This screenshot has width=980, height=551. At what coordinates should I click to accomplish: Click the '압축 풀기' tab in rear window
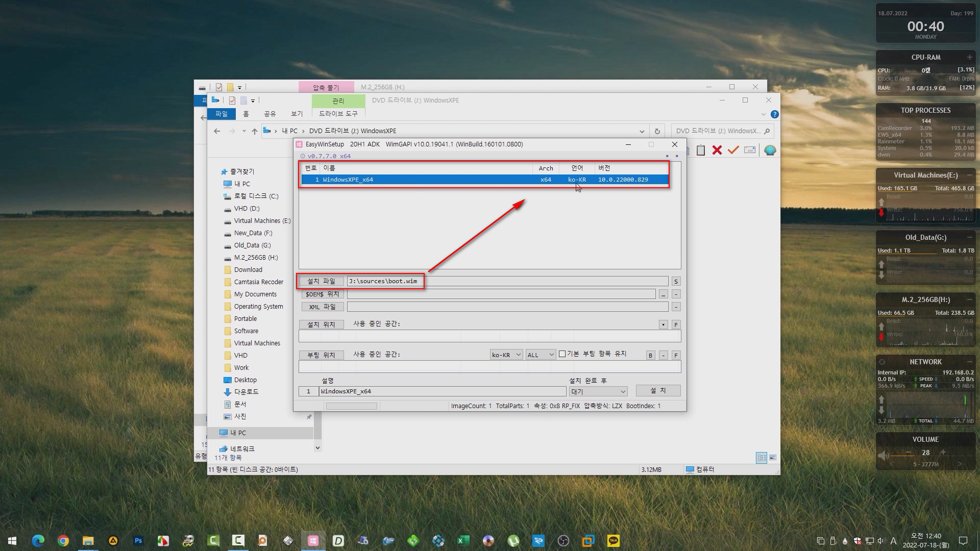click(x=326, y=87)
